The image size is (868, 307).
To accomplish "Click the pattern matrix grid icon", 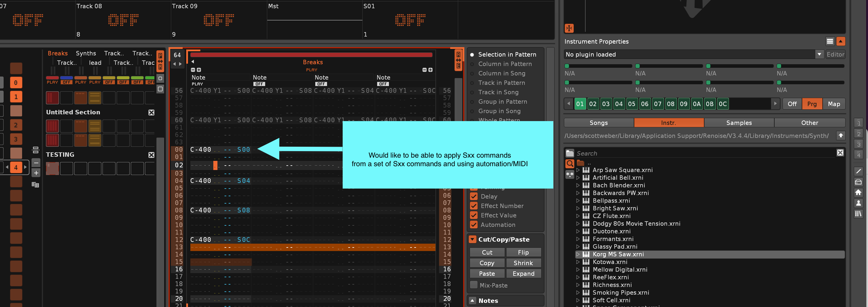I will click(35, 184).
